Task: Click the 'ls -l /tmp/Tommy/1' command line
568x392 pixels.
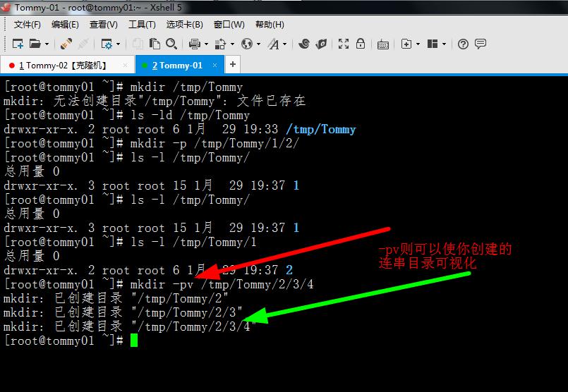Action: click(130, 242)
